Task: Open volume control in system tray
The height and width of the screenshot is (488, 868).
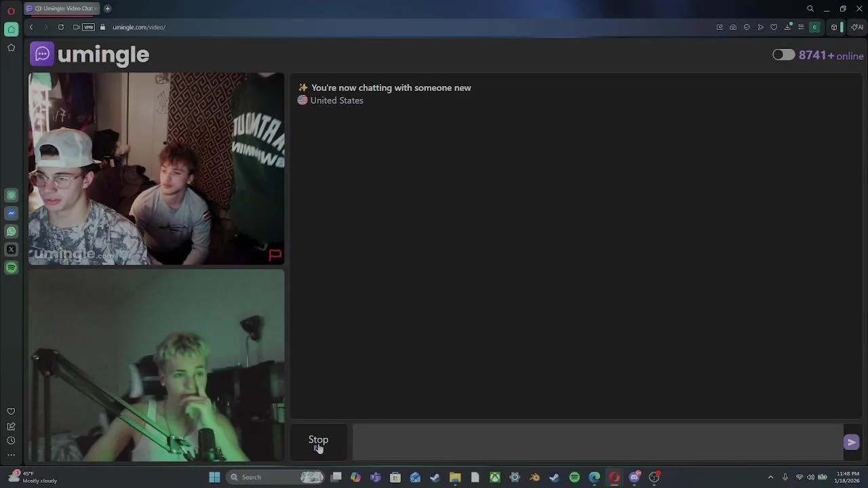Action: [x=810, y=477]
